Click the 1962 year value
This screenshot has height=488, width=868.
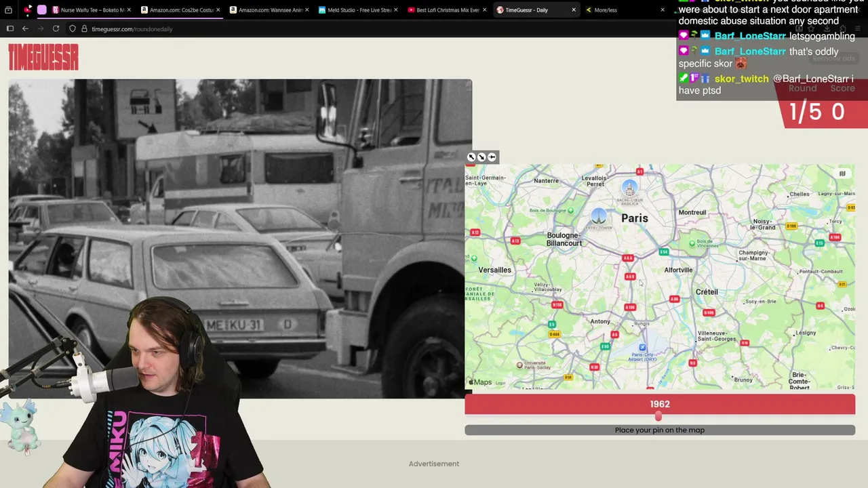click(x=660, y=404)
